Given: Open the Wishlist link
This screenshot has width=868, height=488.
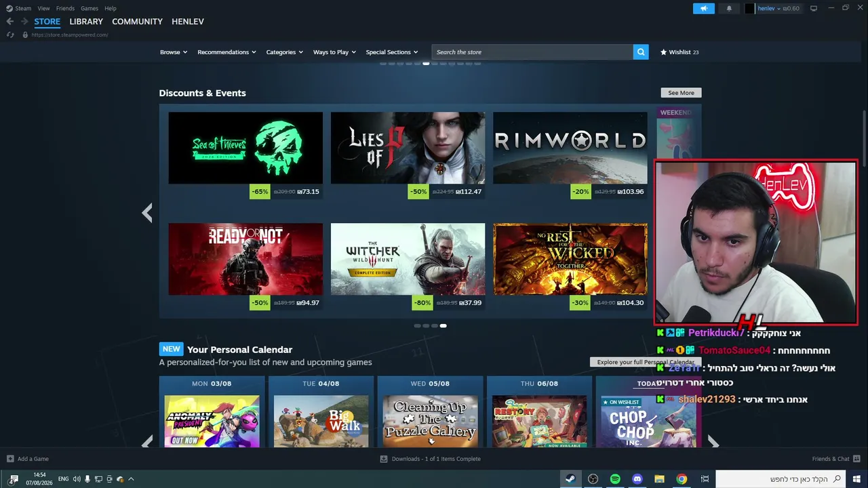Looking at the screenshot, I should [x=679, y=52].
